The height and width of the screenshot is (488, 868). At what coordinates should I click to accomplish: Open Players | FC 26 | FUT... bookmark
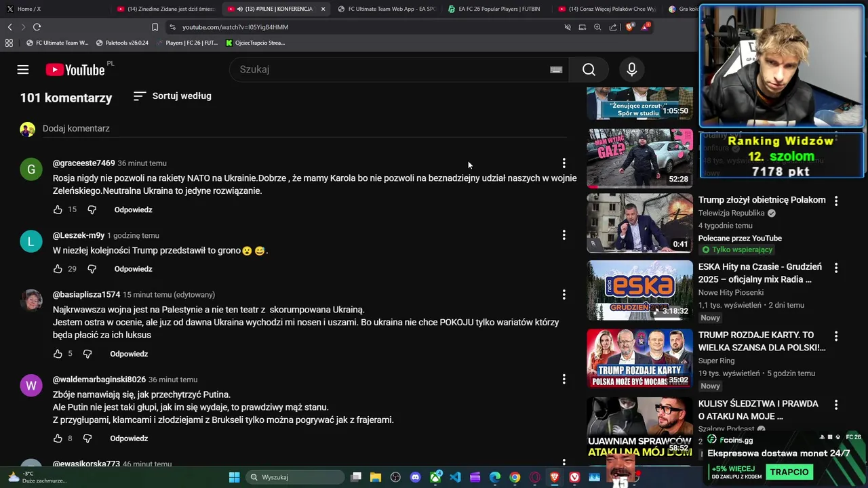186,43
